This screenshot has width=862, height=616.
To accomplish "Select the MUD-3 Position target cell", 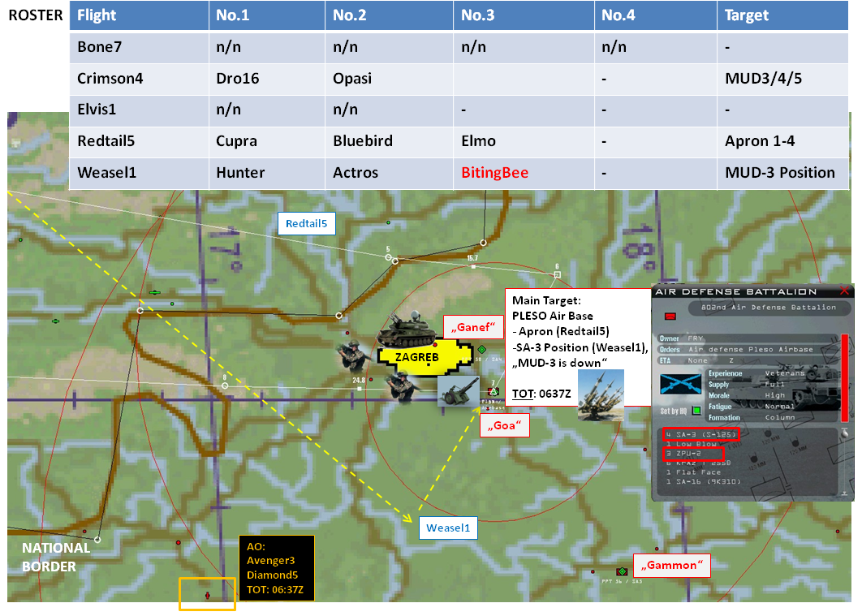I will click(x=782, y=173).
